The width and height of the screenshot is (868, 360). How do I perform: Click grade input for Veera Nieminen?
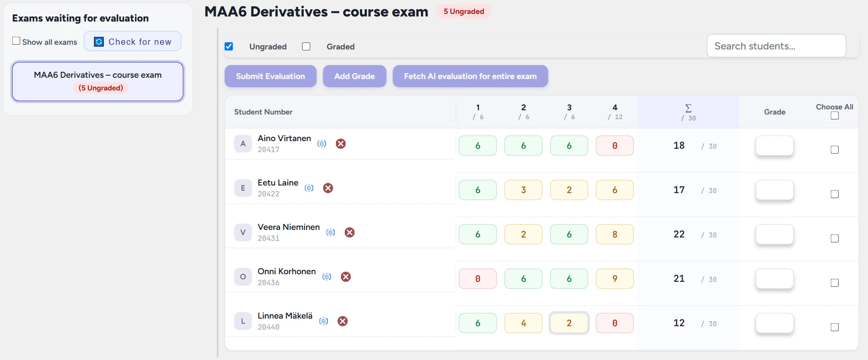[775, 235]
